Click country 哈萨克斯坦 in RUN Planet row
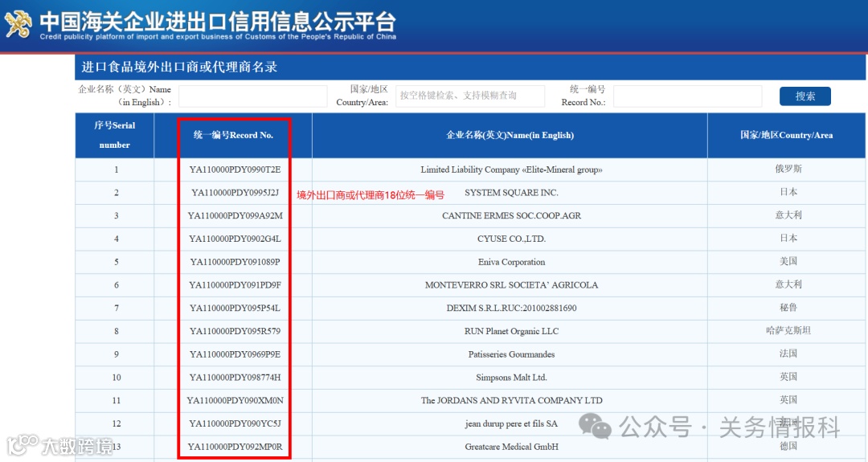The height and width of the screenshot is (462, 868). [x=788, y=331]
